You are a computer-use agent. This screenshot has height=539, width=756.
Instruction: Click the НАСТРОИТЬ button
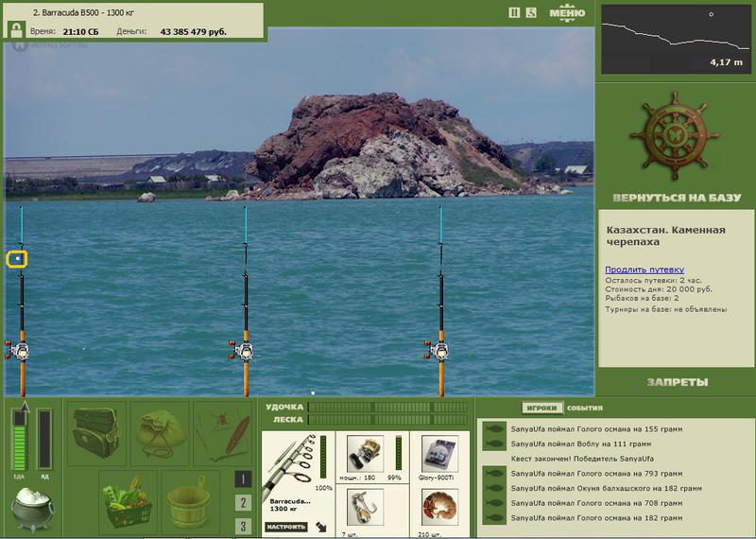[x=286, y=527]
